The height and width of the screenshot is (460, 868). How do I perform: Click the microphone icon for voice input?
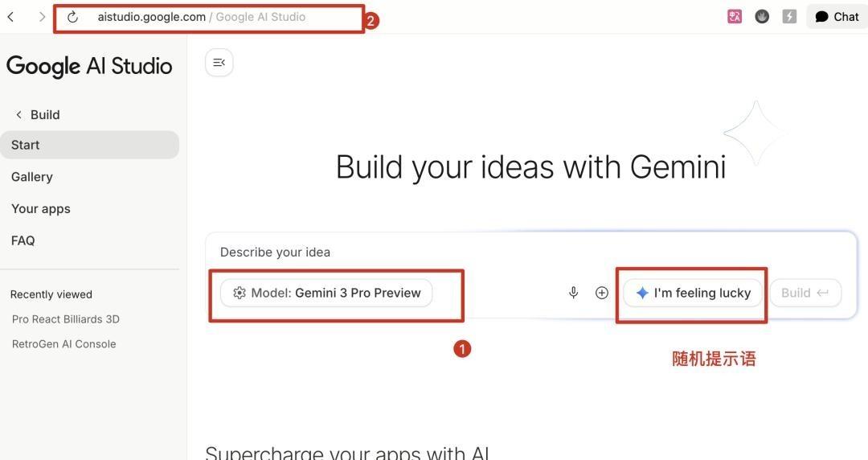click(x=573, y=293)
